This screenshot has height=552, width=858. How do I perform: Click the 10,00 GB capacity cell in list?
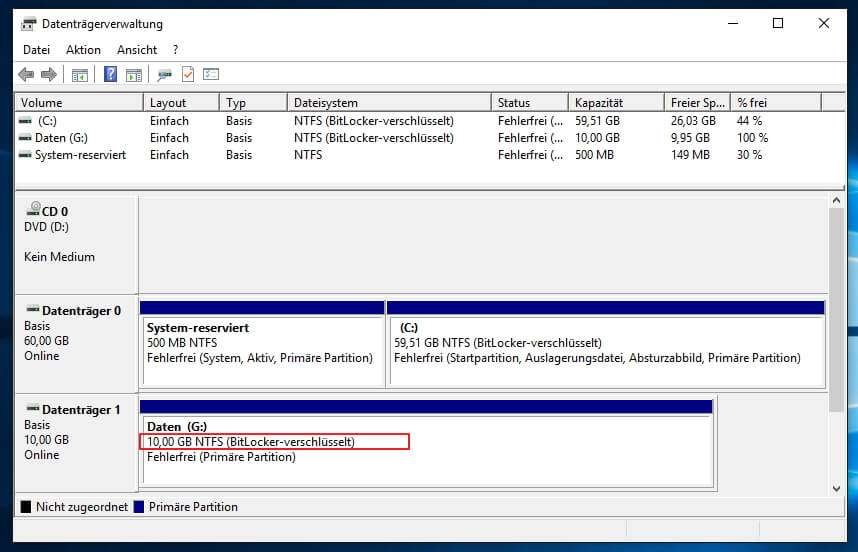click(x=597, y=138)
